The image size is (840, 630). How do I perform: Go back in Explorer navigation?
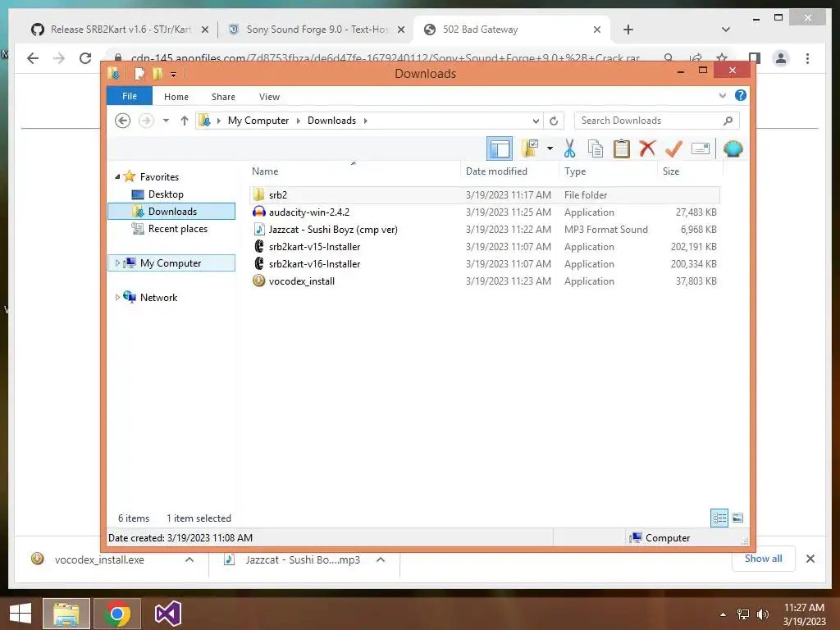coord(123,121)
